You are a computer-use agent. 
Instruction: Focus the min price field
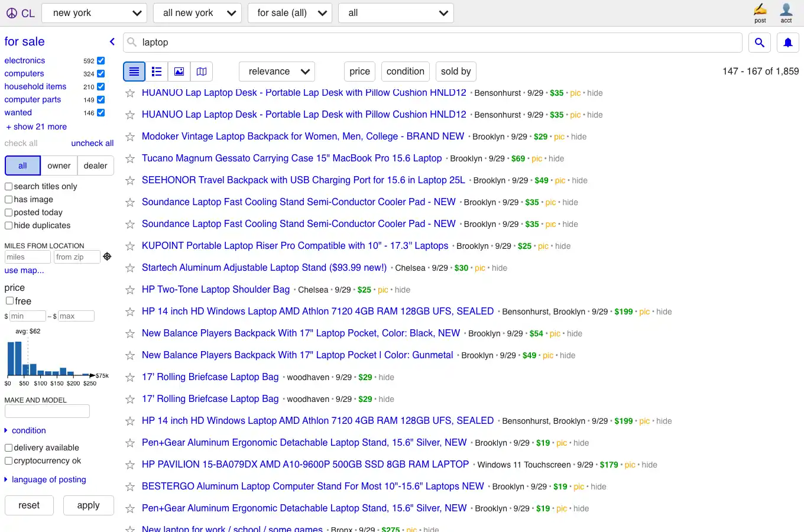click(x=27, y=316)
